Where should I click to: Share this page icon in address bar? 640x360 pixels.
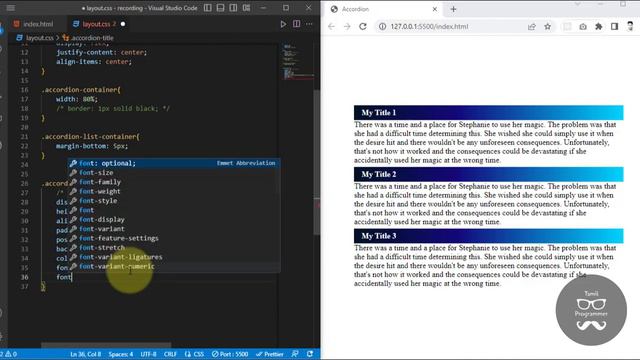pyautogui.click(x=531, y=27)
